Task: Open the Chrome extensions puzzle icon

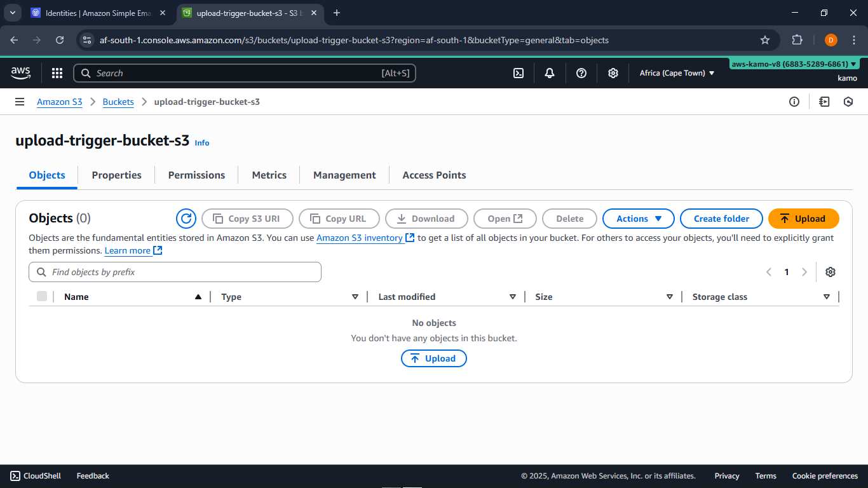Action: click(x=797, y=39)
